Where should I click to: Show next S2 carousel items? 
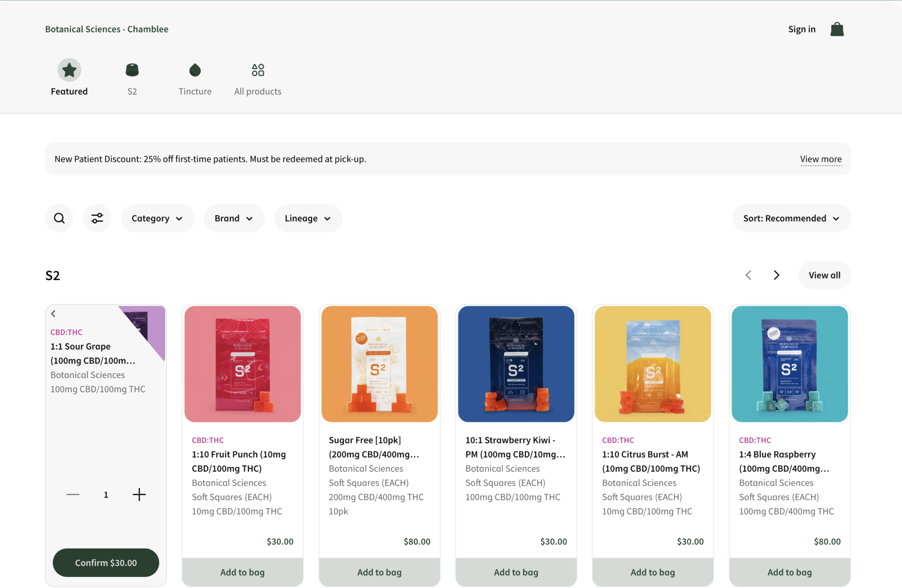coord(777,275)
